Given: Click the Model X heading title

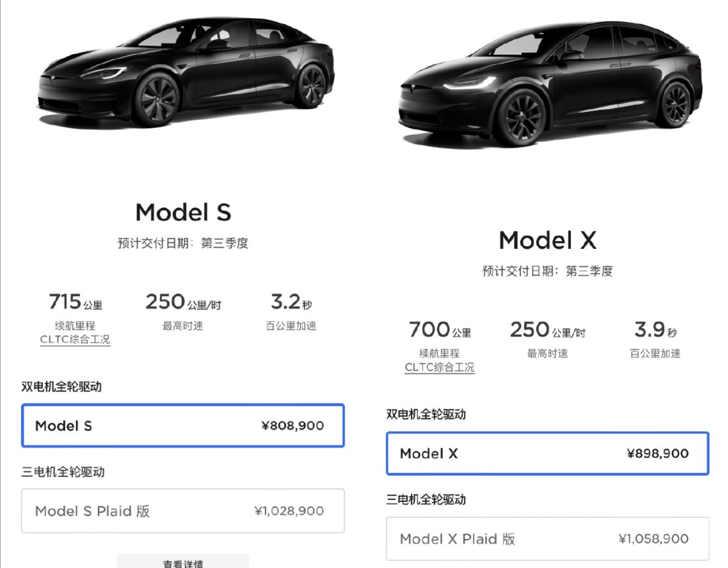Looking at the screenshot, I should (548, 240).
